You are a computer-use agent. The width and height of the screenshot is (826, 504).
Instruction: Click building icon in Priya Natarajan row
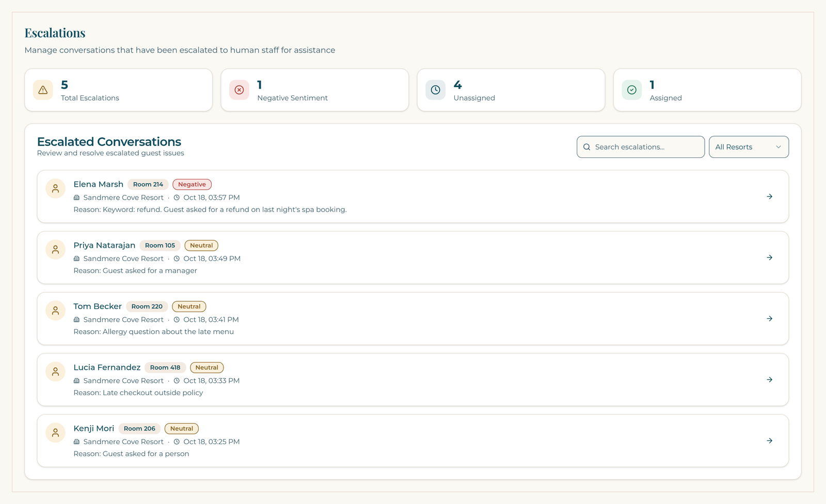(76, 258)
